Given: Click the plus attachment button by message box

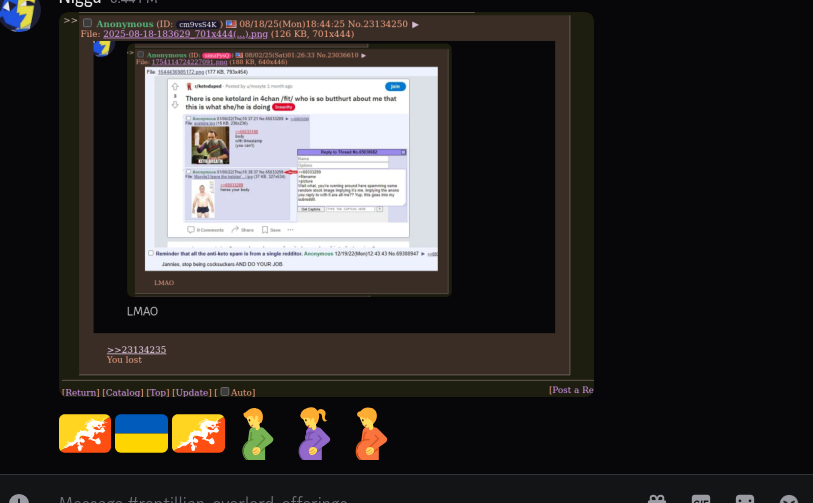Looking at the screenshot, I should (x=19, y=499).
